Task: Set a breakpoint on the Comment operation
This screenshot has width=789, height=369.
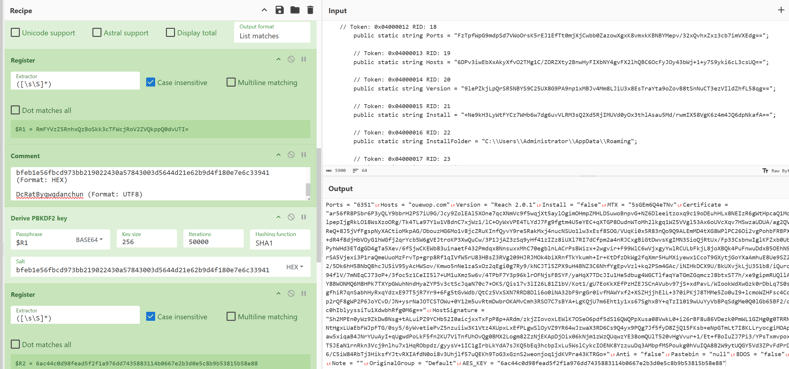Action: pos(304,155)
